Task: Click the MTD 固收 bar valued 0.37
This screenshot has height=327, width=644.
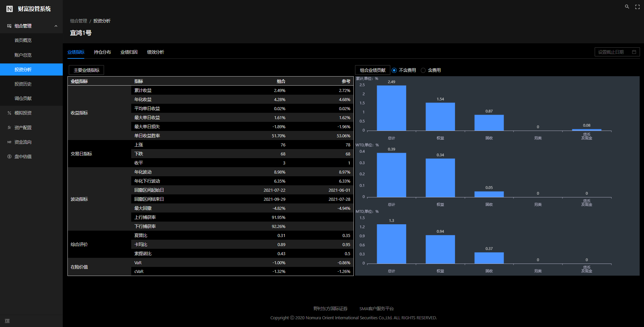Action: (x=489, y=258)
